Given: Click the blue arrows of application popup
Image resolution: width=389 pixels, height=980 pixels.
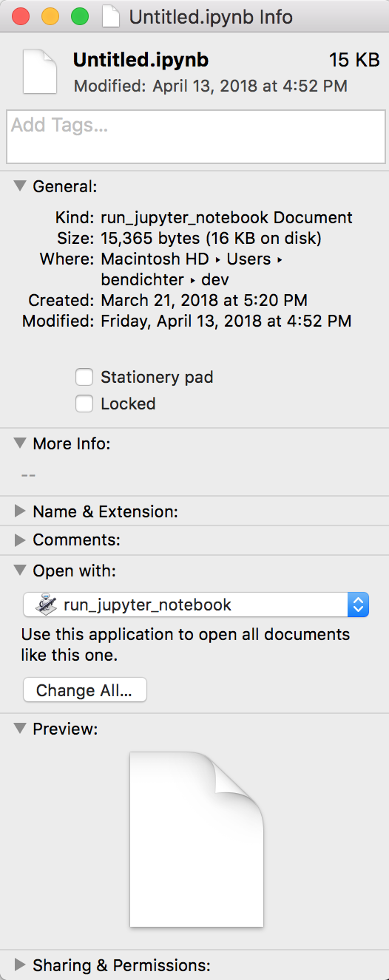Looking at the screenshot, I should click(x=358, y=605).
